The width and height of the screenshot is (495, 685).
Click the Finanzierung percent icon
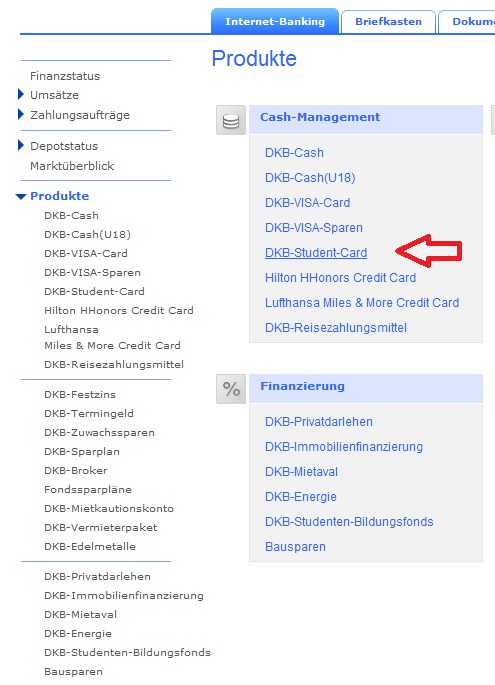click(x=231, y=389)
